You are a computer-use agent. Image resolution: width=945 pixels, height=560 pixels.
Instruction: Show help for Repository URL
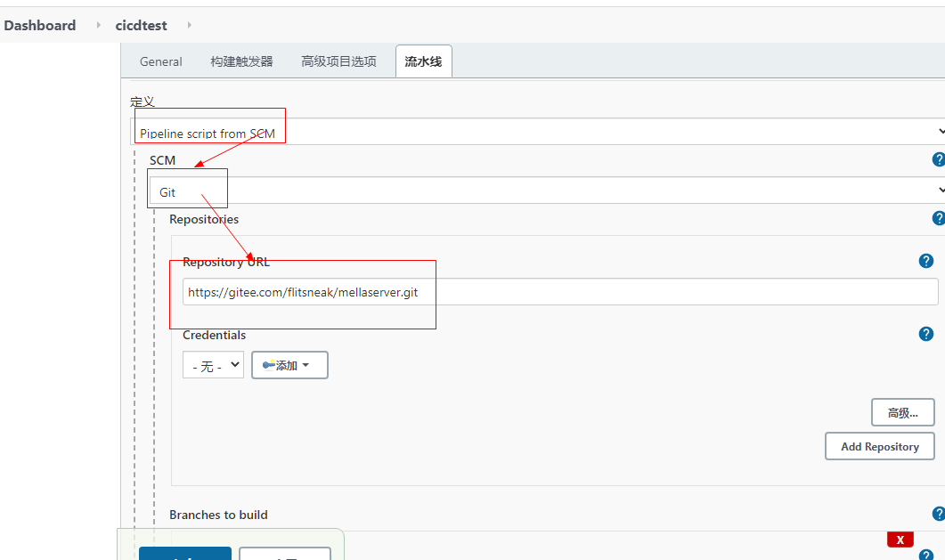click(x=925, y=261)
